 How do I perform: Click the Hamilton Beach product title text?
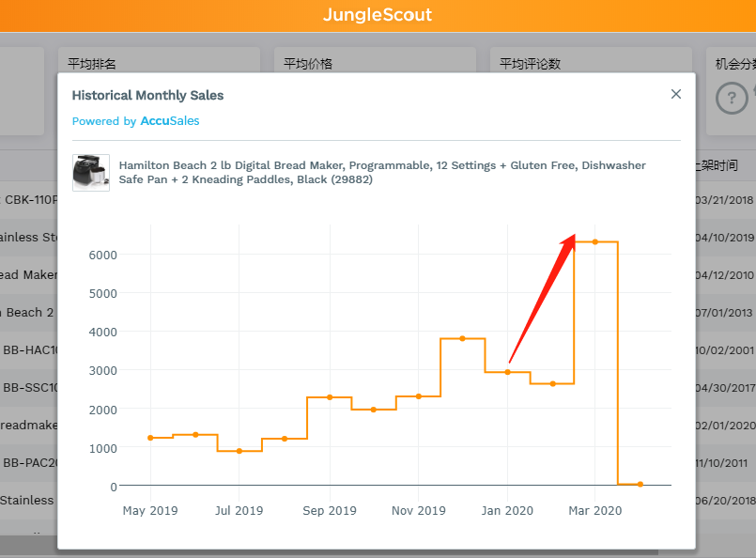(x=382, y=172)
